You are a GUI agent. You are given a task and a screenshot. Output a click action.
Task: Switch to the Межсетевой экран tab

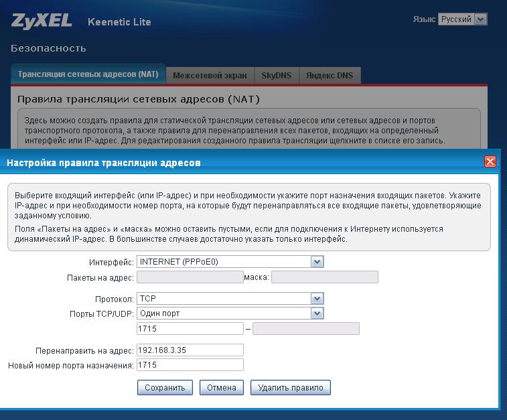[x=210, y=75]
